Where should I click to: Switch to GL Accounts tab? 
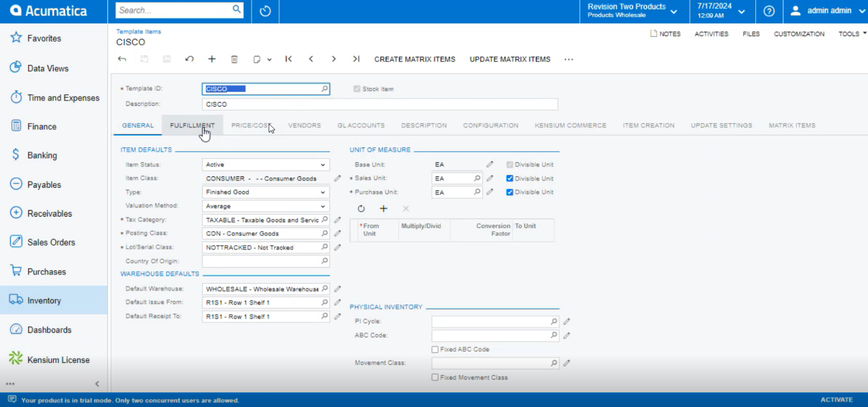(361, 125)
